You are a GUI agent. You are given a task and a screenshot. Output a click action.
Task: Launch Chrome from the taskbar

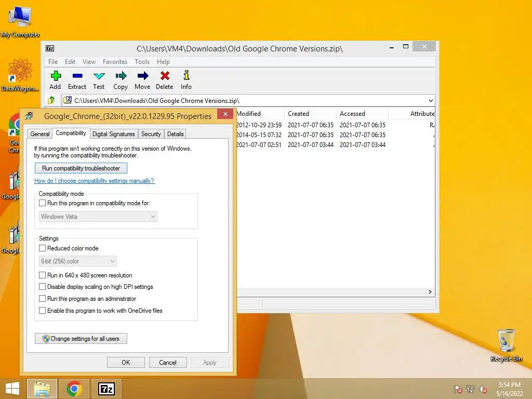tap(74, 389)
